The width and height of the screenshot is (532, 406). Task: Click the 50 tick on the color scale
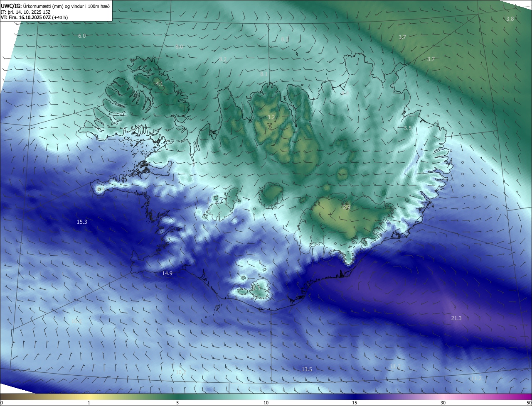click(x=529, y=403)
